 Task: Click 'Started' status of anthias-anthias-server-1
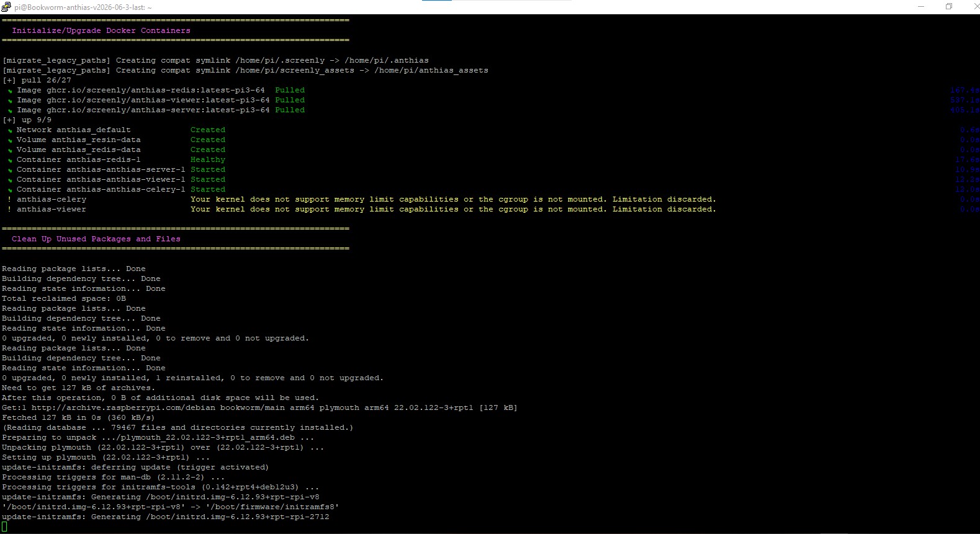(208, 169)
